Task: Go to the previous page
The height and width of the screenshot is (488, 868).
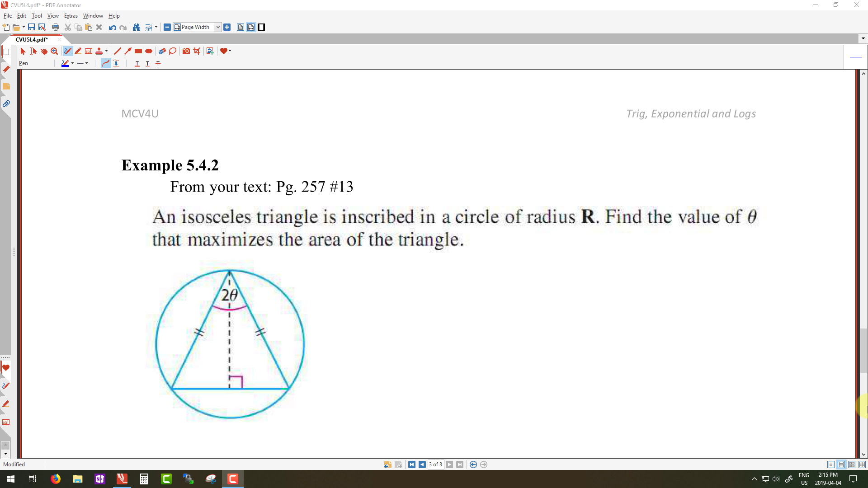Action: tap(422, 465)
